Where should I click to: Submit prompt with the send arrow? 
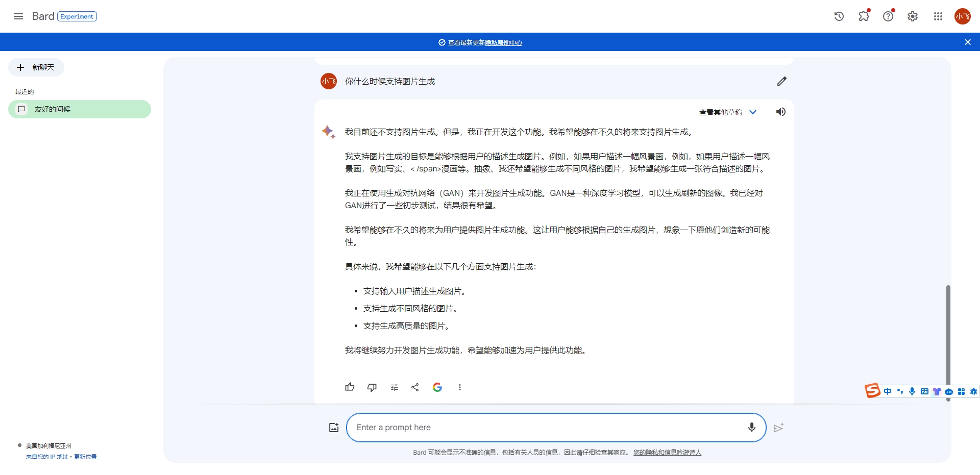[778, 428]
